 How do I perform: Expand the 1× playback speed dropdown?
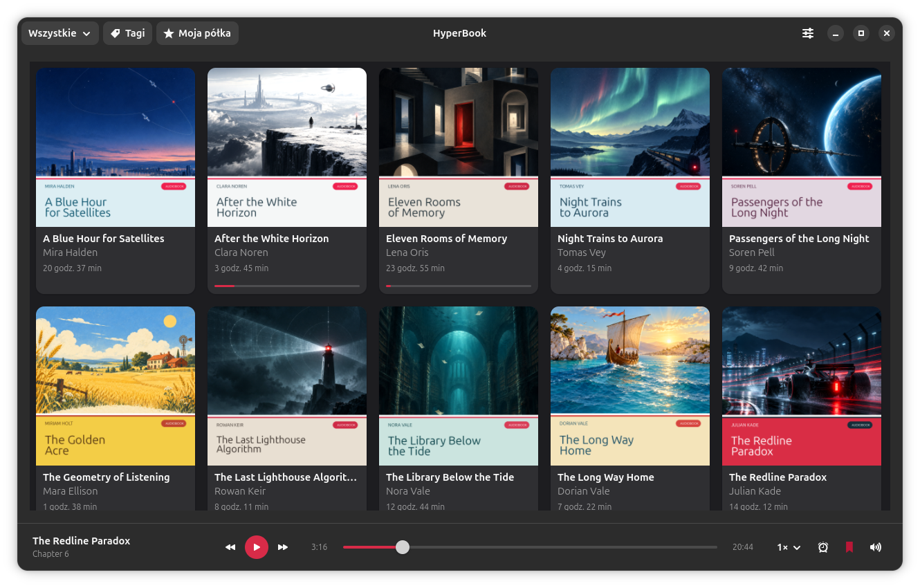coord(789,547)
